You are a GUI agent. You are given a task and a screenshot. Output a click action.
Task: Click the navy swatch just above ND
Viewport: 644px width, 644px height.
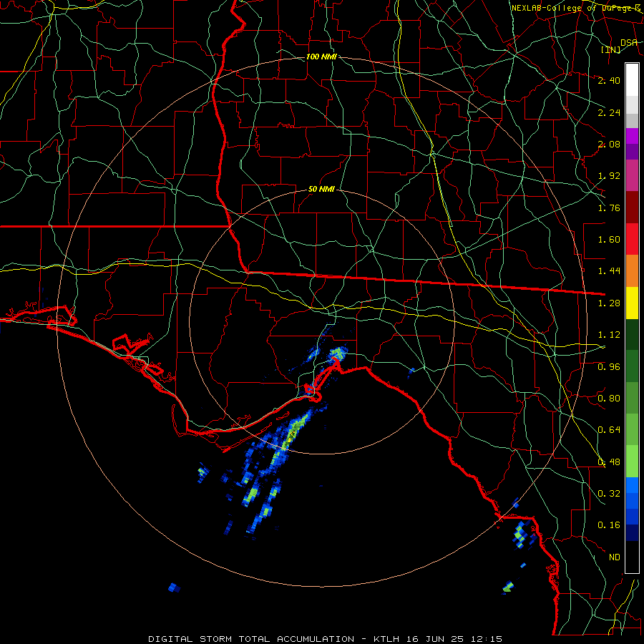(x=632, y=533)
